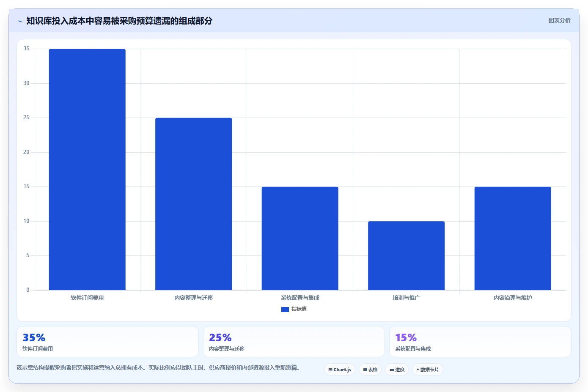This screenshot has width=588, height=392.
Task: Click the 图表分析 label in the header
Action: click(x=559, y=20)
